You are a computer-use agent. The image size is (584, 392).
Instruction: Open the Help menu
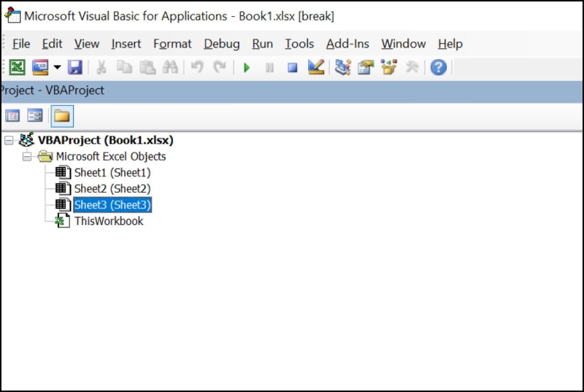click(x=450, y=44)
